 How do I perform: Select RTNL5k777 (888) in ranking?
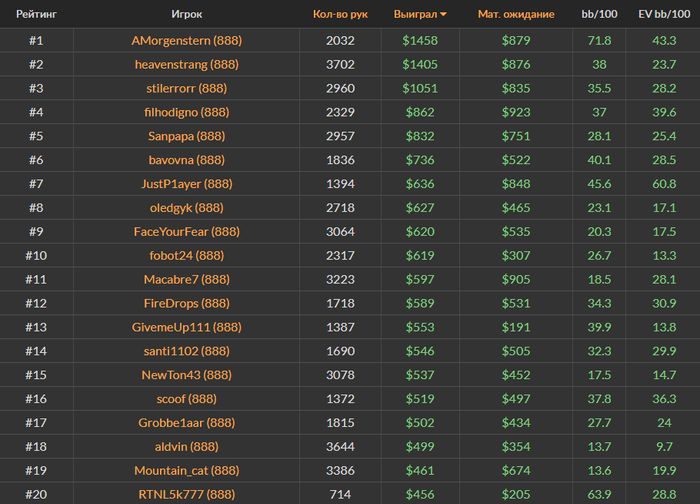(186, 494)
